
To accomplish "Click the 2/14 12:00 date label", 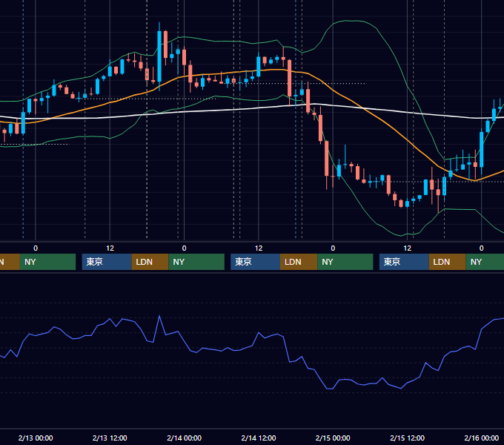I will tap(259, 438).
